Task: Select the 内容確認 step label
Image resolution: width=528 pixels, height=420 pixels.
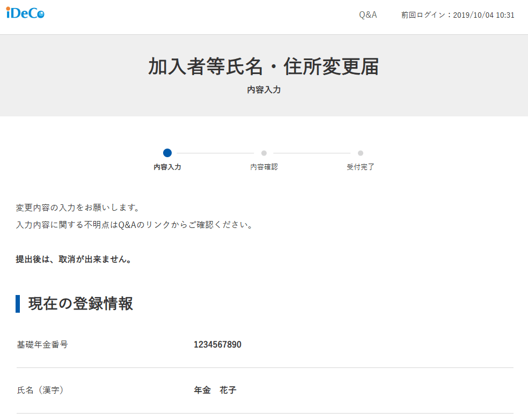Action: (264, 167)
